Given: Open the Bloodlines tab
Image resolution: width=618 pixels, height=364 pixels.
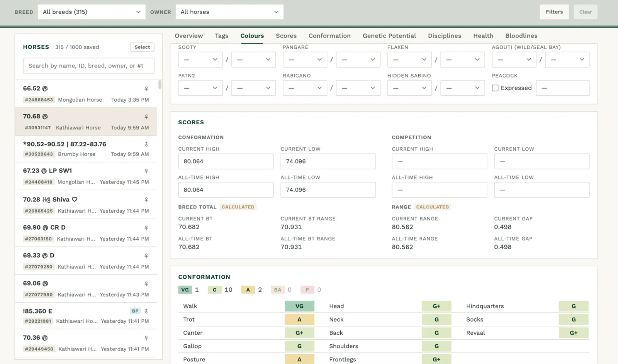Looking at the screenshot, I should pos(521,36).
